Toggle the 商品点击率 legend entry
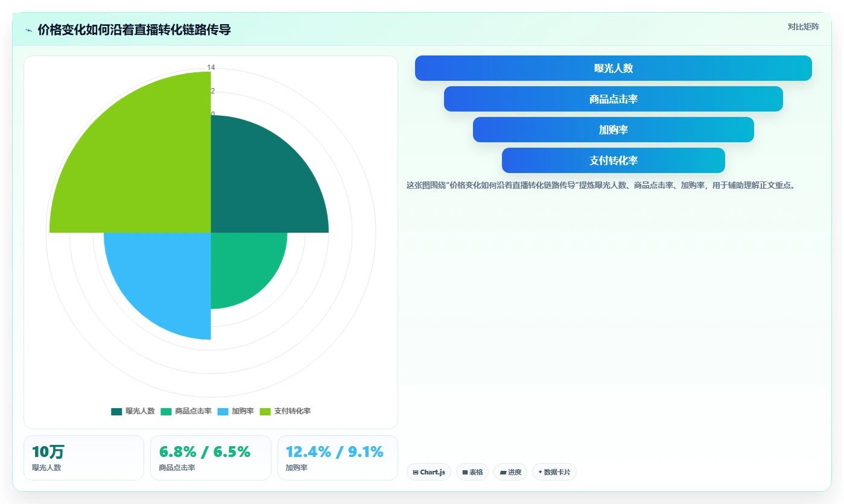Screen dimensions: 844x504 point(186,411)
